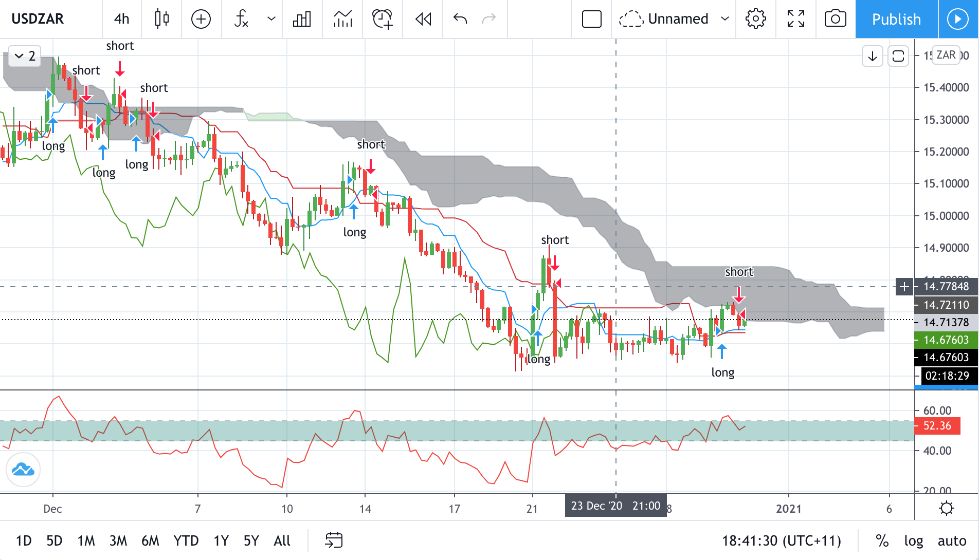Select the chart layout square icon

coord(592,19)
